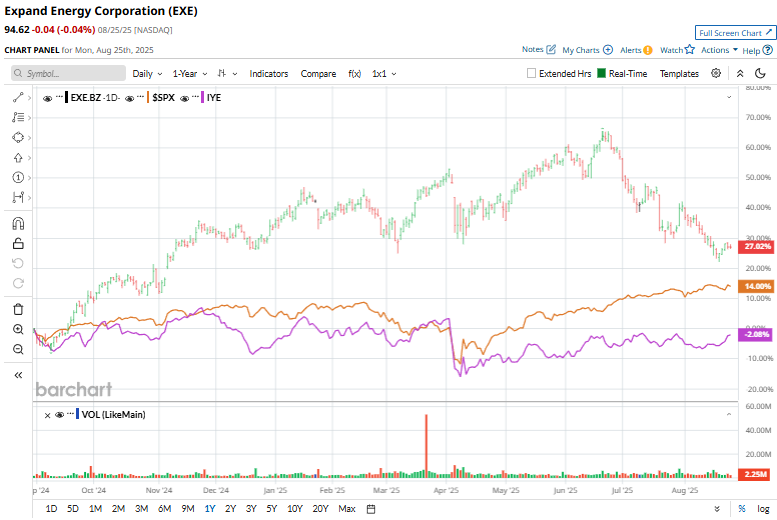Open $SPX series options menu
777x520 pixels.
(x=141, y=97)
